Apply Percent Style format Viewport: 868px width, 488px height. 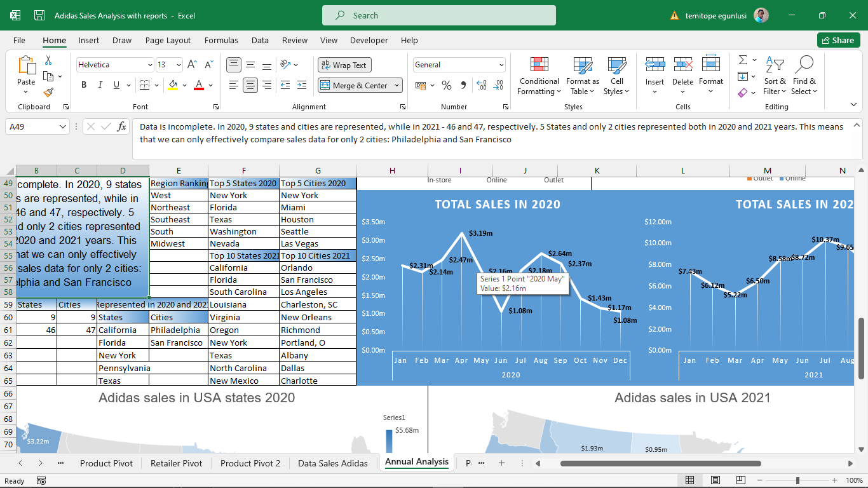pyautogui.click(x=447, y=85)
